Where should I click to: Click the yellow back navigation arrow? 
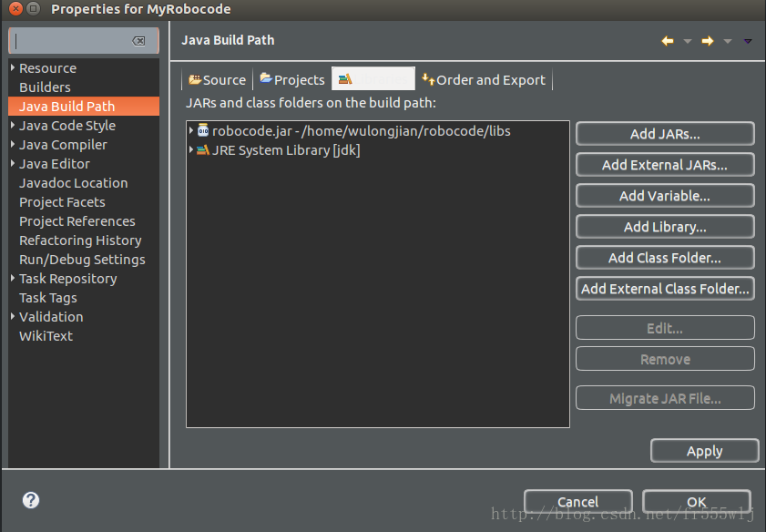tap(668, 41)
